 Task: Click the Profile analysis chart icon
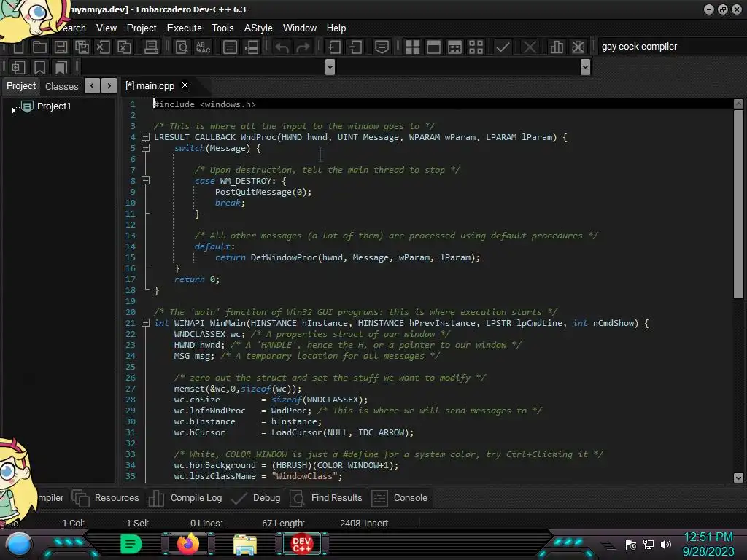pyautogui.click(x=557, y=47)
